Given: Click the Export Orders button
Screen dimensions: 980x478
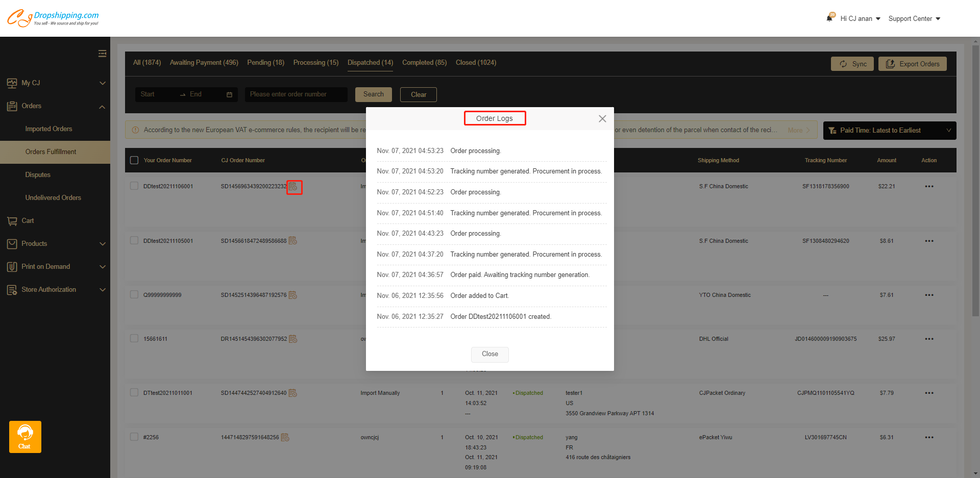Looking at the screenshot, I should point(912,64).
